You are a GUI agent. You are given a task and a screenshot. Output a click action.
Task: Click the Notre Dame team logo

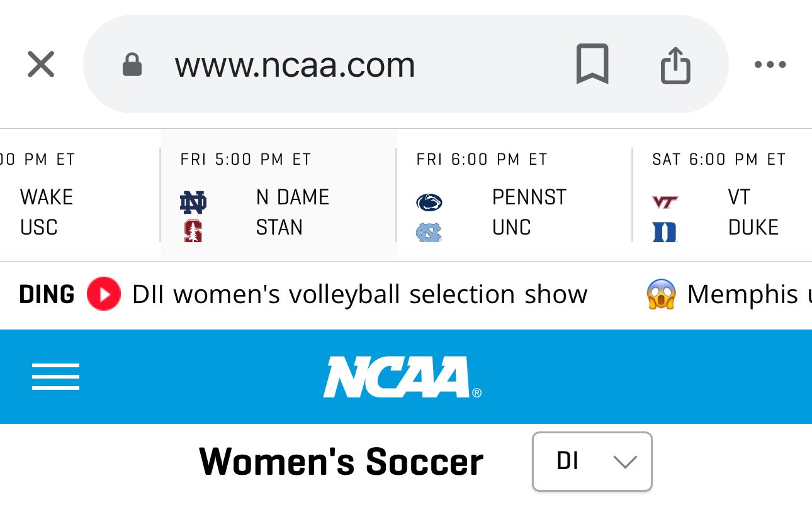click(x=193, y=202)
